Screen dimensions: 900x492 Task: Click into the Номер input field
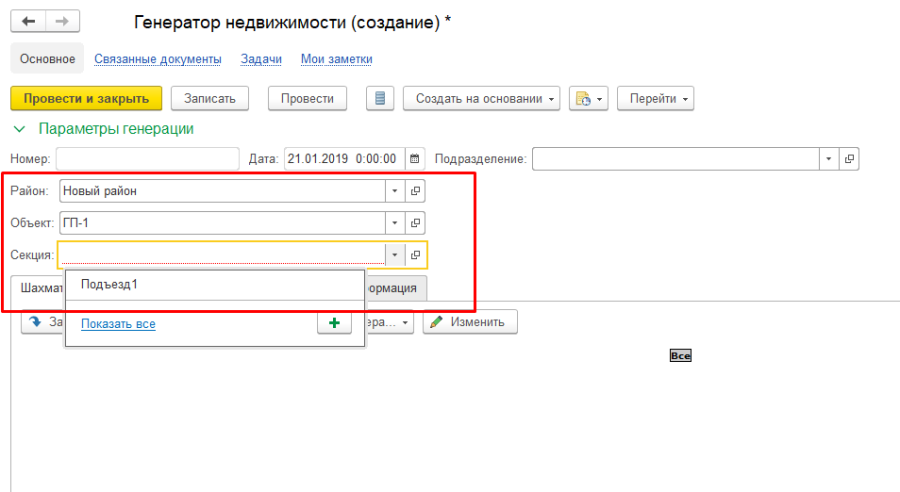tap(147, 159)
